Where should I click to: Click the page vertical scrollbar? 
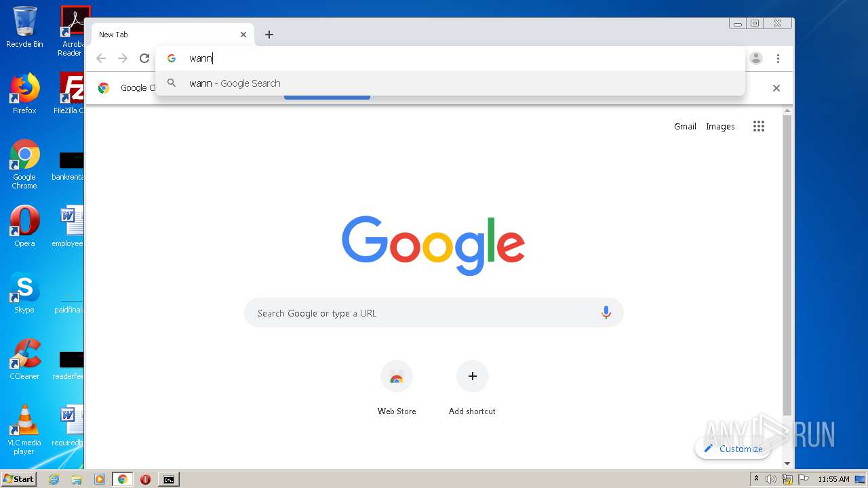(787, 264)
